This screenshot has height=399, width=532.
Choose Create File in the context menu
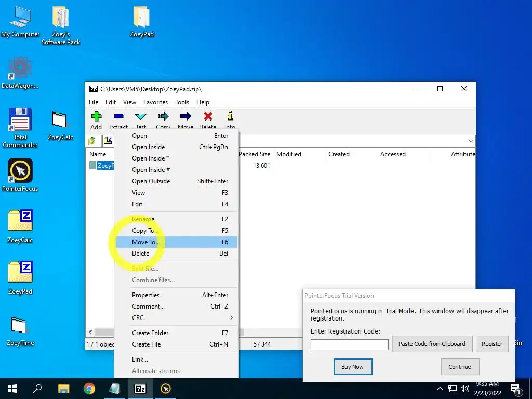coord(177,344)
